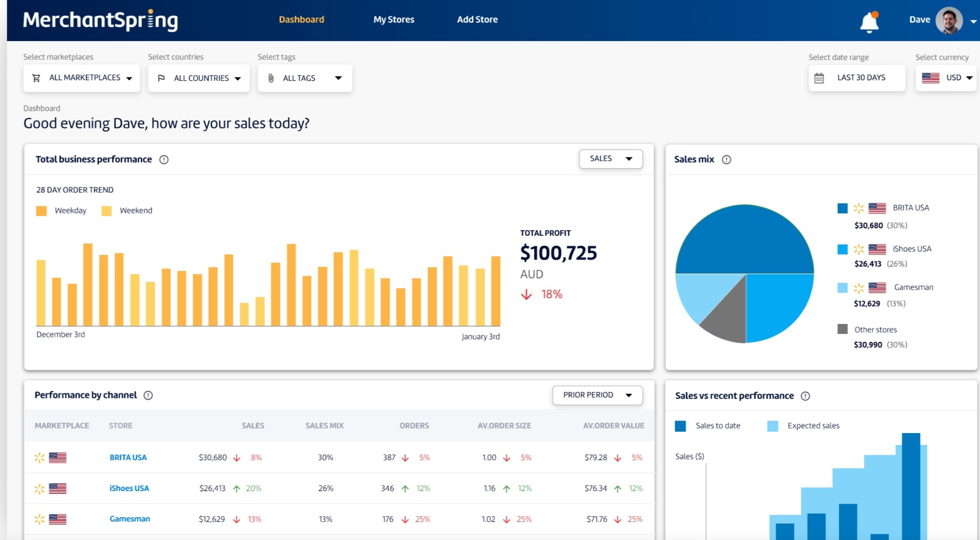This screenshot has height=540, width=980.
Task: Click the shopping cart icon in marketplaces filter
Action: click(36, 78)
